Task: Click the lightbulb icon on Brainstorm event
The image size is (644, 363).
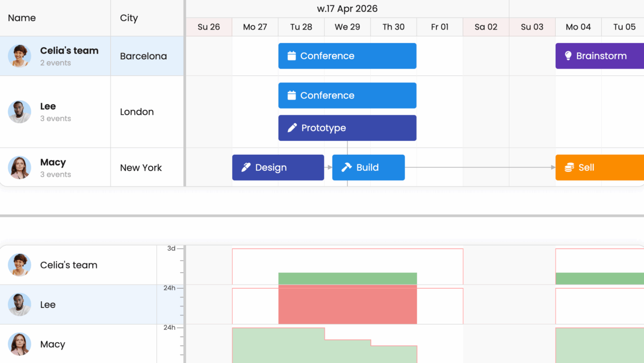Action: click(568, 56)
